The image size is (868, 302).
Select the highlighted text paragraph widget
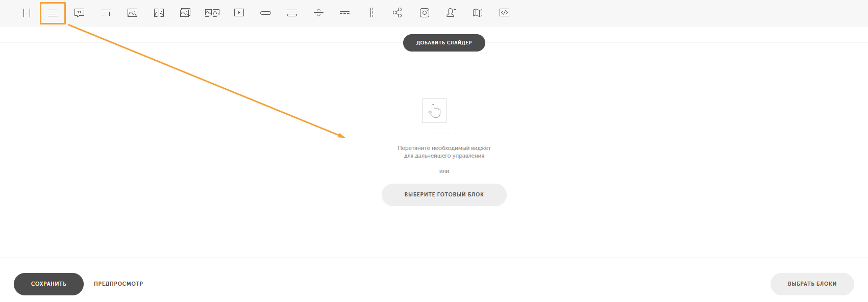(53, 13)
